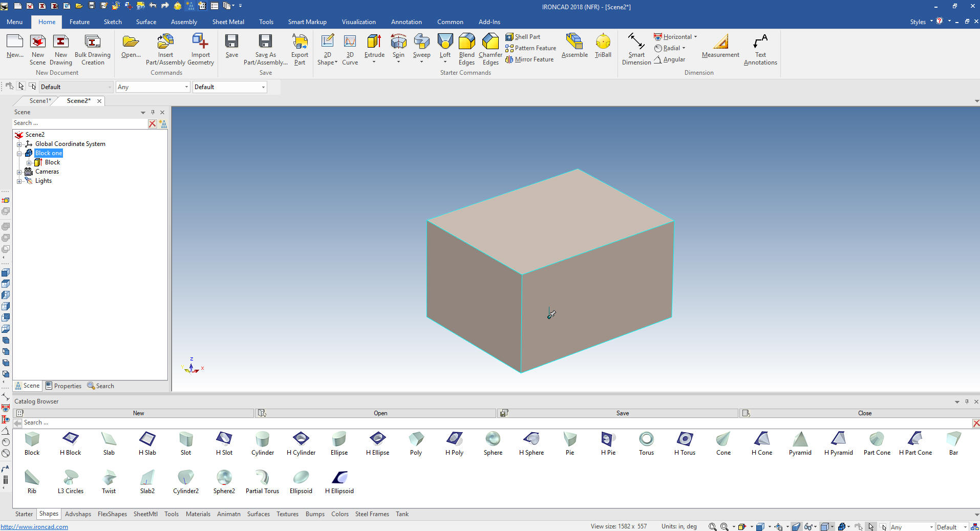Open the Horizontal dimension dropdown arrow

(695, 37)
